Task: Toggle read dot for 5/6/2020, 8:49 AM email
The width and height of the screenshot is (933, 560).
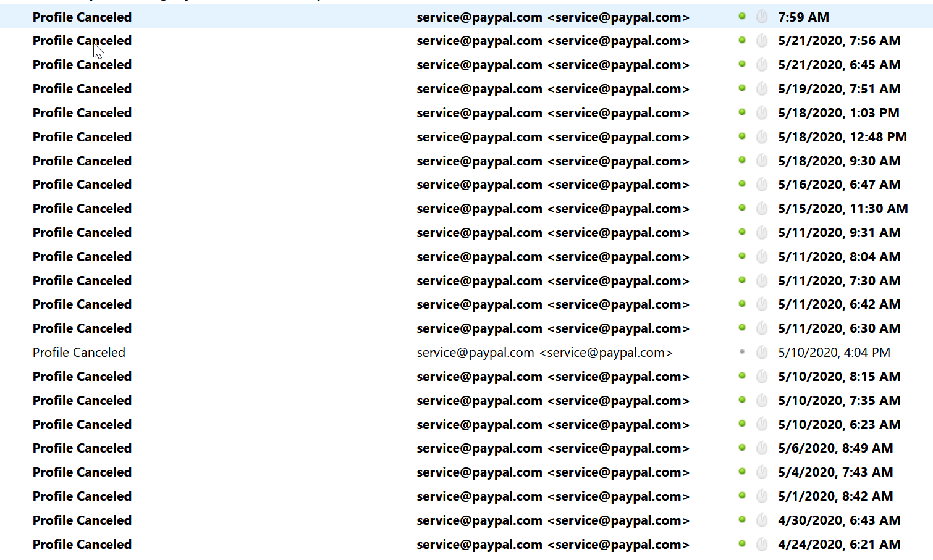Action: tap(742, 447)
